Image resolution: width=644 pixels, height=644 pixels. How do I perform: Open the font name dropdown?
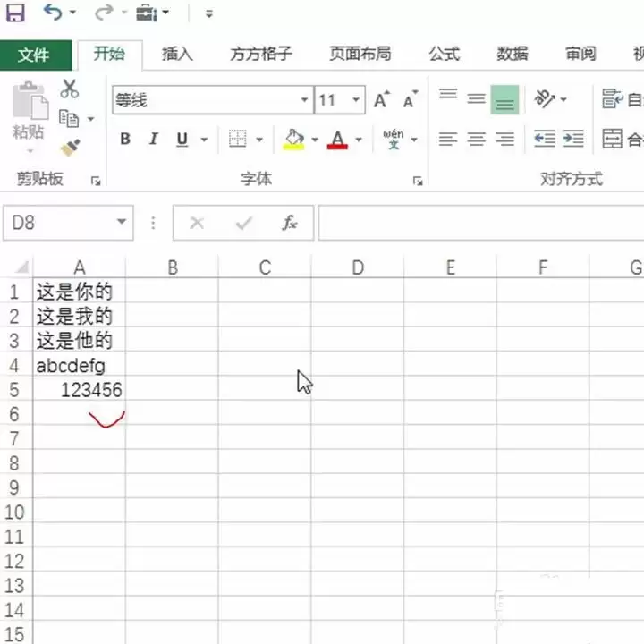[304, 100]
